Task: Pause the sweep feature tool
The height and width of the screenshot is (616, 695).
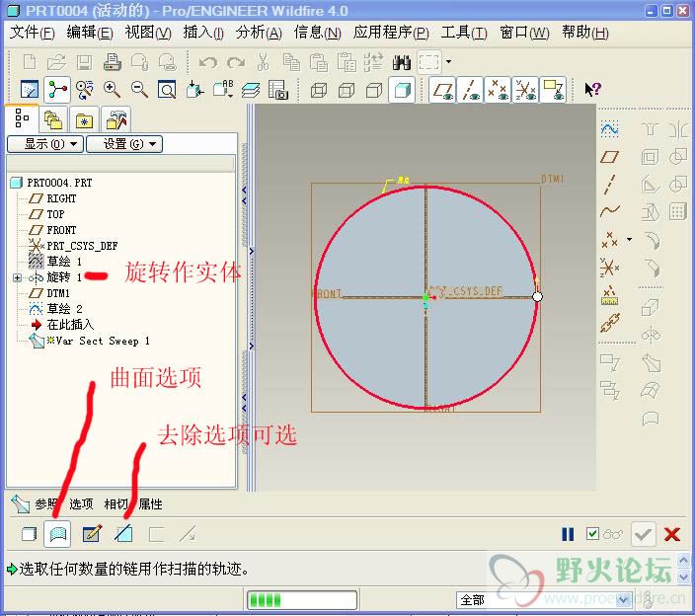Action: pos(568,534)
